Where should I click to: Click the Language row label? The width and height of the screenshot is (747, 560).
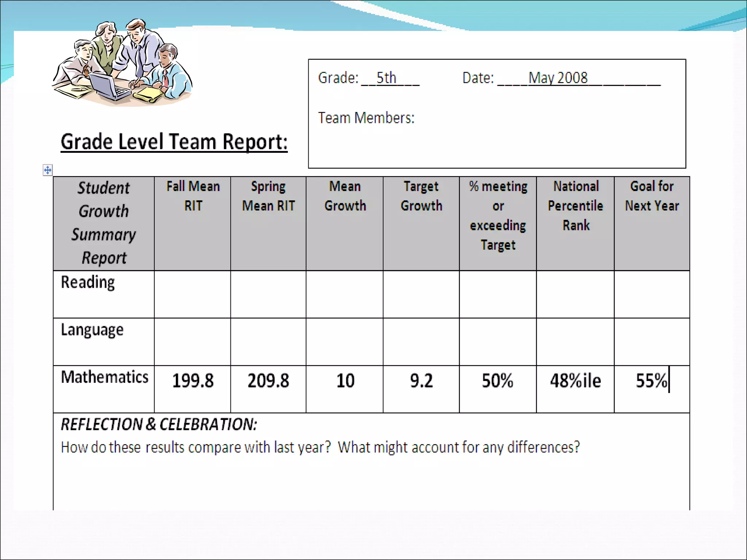pyautogui.click(x=92, y=330)
